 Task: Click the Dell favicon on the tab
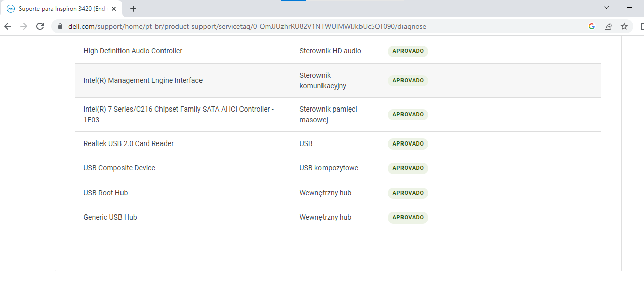(x=11, y=9)
